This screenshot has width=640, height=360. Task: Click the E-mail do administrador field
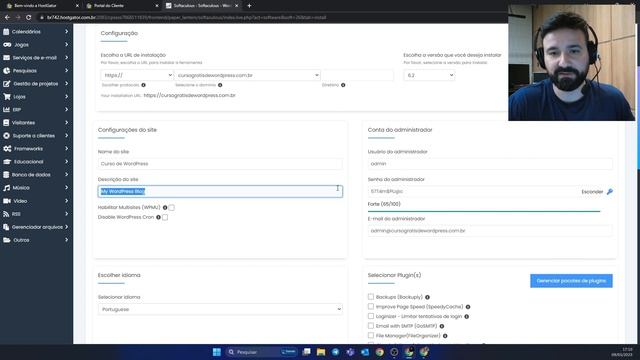pos(490,231)
